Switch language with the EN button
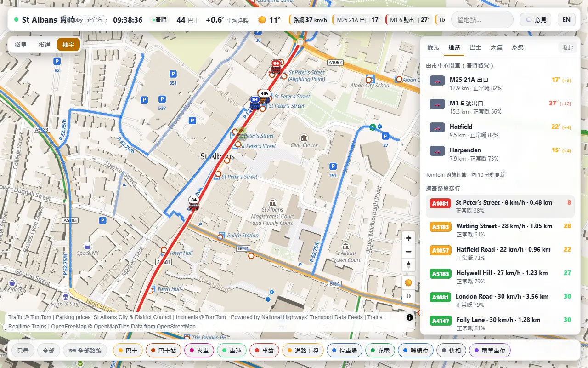 click(566, 20)
